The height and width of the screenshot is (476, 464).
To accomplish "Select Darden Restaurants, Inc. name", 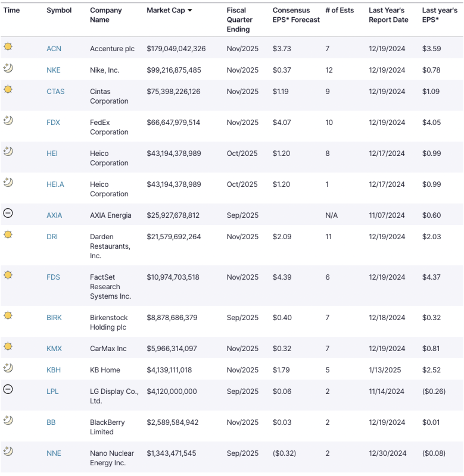I will [110, 246].
